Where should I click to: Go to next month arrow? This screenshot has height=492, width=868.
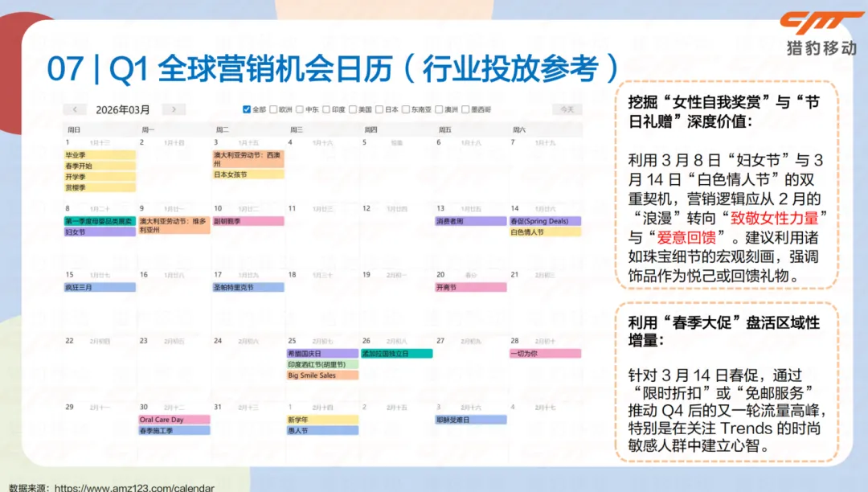[174, 109]
